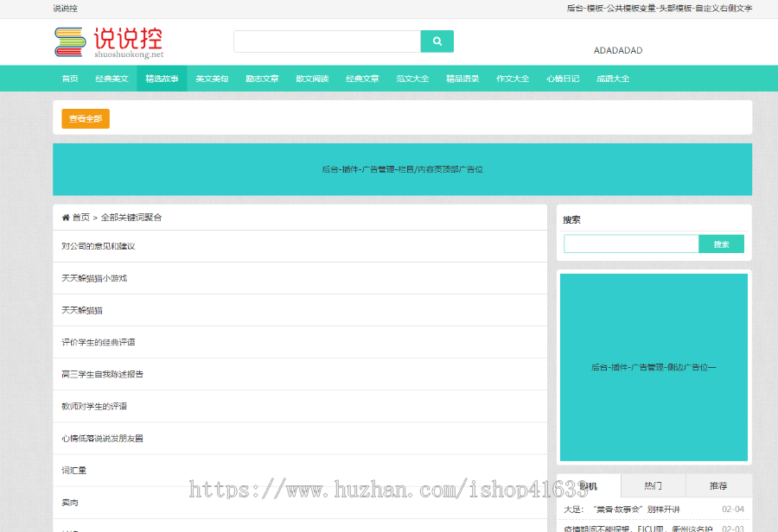Open keyword 卖肉
Screen dimensions: 778x532
pos(70,503)
